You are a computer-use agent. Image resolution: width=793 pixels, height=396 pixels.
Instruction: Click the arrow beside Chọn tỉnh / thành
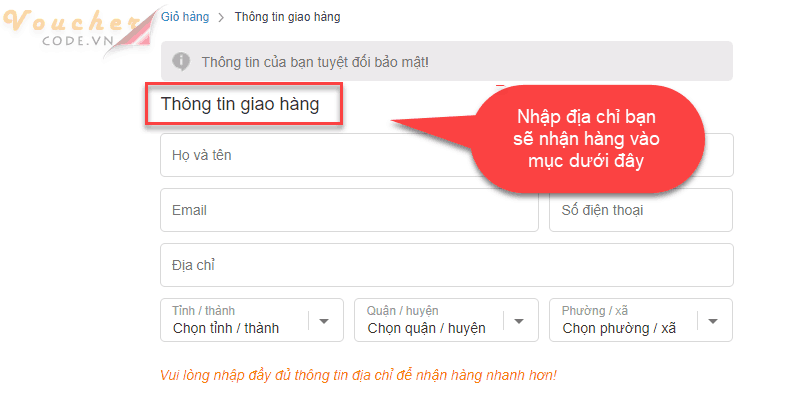pos(324,321)
